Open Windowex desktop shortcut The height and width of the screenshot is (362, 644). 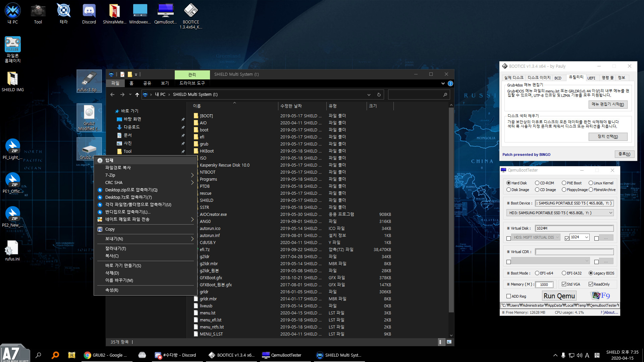(140, 13)
